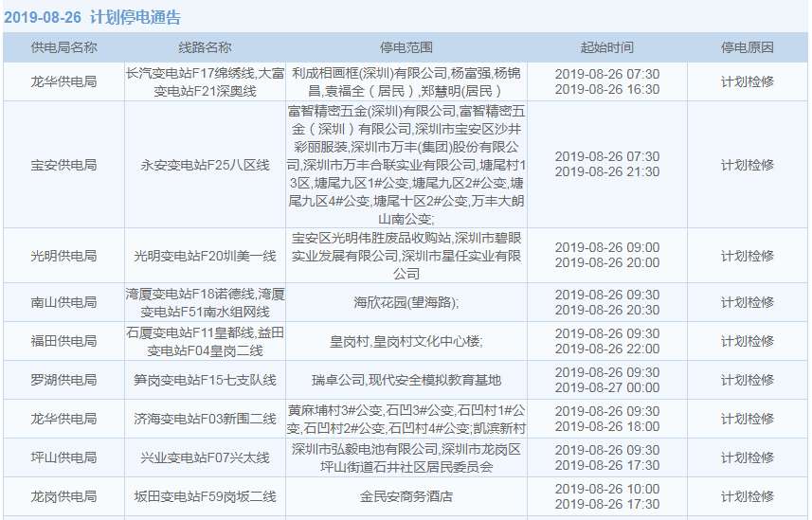Select the 龙岗供电局 cell
This screenshot has height=520, width=812.
63,496
